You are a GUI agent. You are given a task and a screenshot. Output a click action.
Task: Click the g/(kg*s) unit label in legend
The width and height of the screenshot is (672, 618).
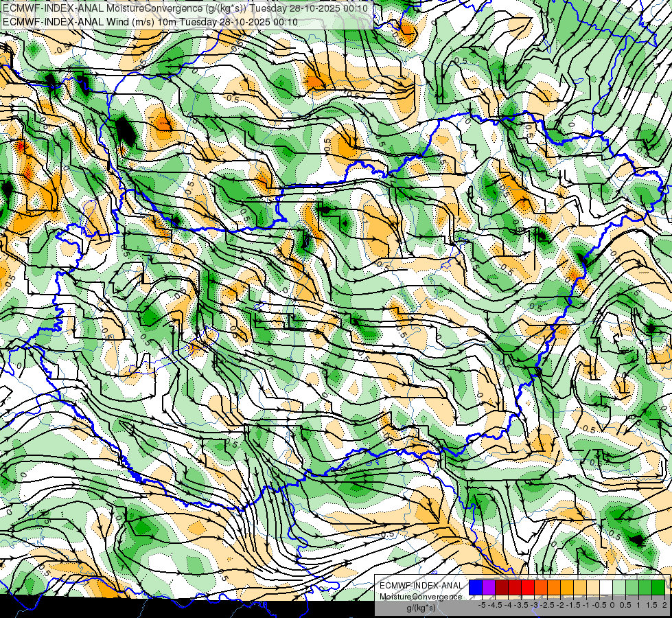(421, 608)
